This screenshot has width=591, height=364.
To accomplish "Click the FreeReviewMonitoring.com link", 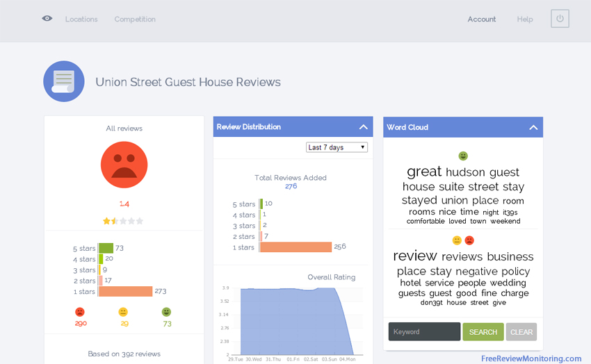I will pyautogui.click(x=531, y=358).
